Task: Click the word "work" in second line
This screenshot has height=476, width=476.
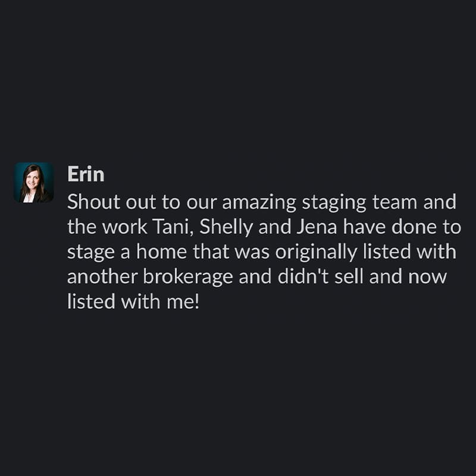Action: 124,227
